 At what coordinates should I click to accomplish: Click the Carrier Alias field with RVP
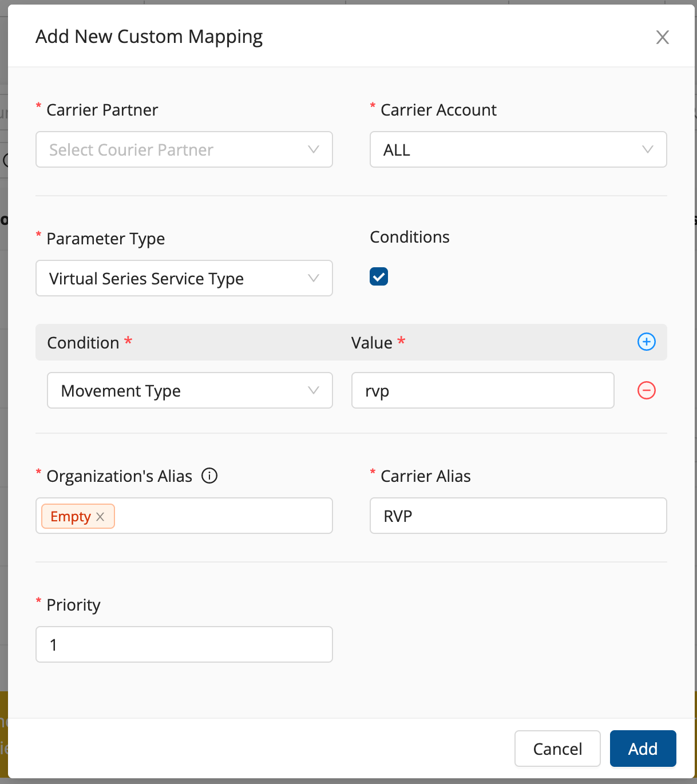click(x=518, y=516)
